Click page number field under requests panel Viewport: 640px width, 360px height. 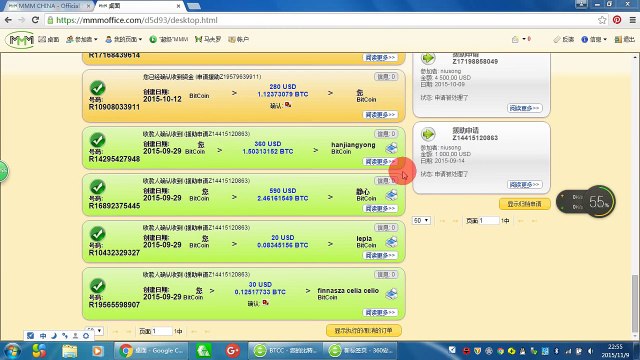488,220
